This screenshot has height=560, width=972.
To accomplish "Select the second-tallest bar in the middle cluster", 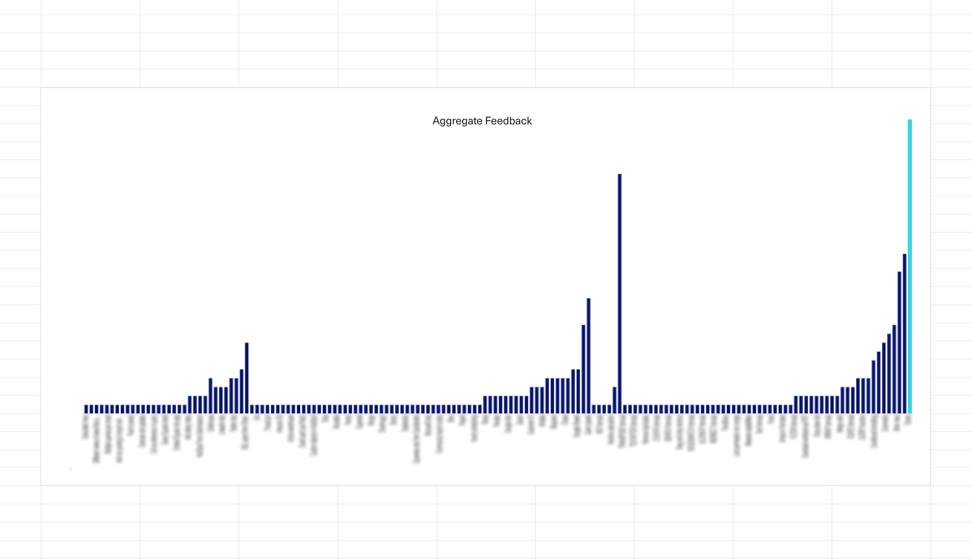I will coord(589,356).
